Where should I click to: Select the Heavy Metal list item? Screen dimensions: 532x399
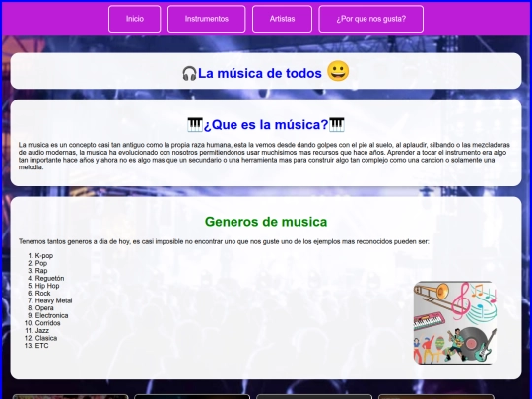pos(53,300)
